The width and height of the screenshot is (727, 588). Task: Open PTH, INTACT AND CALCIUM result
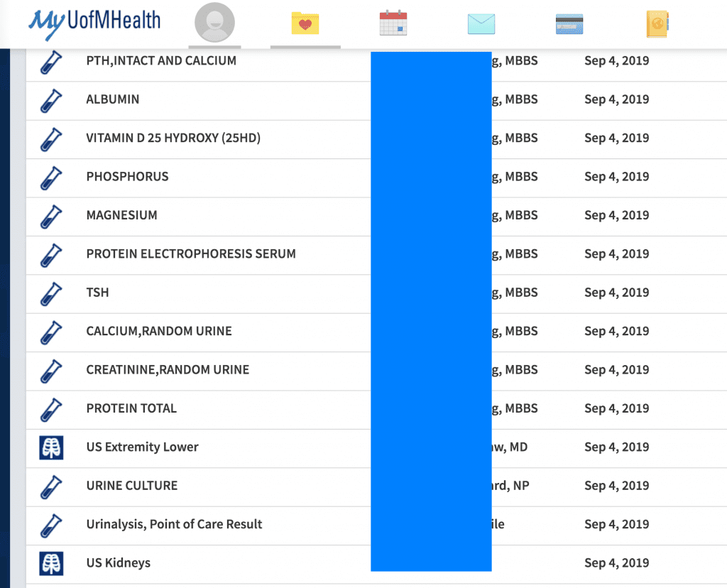(x=161, y=61)
